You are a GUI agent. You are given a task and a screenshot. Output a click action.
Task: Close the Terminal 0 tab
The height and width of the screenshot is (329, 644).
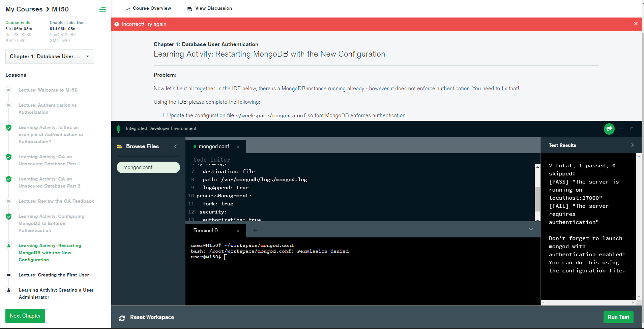(238, 231)
